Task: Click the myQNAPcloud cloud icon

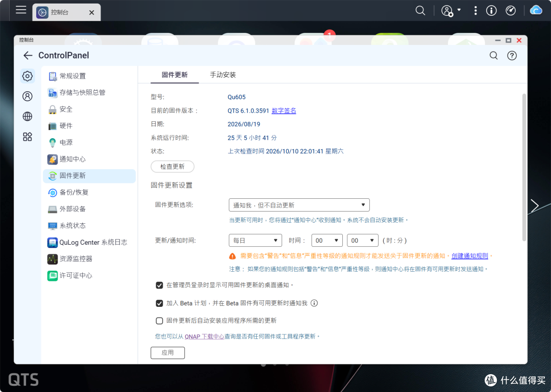Action: (x=536, y=10)
